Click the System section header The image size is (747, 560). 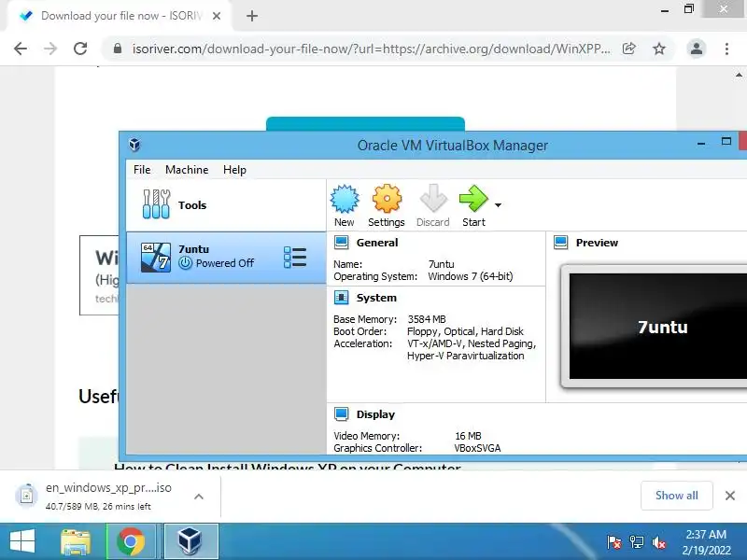click(x=376, y=298)
